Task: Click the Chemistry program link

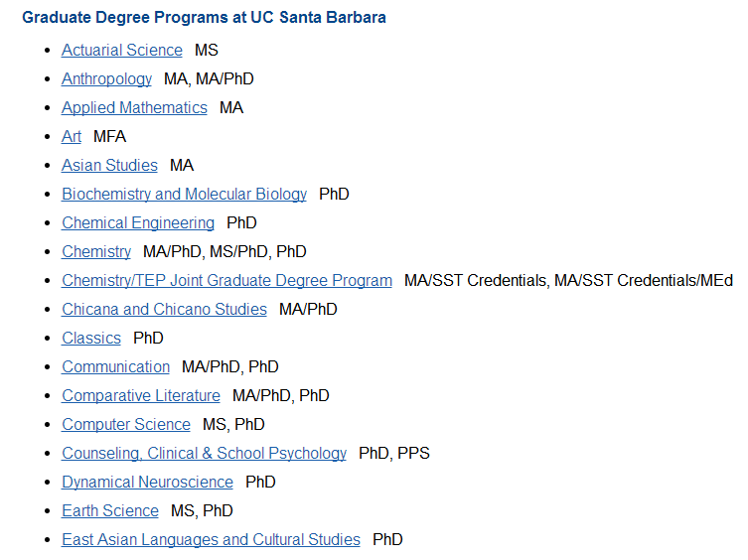Action: 96,251
